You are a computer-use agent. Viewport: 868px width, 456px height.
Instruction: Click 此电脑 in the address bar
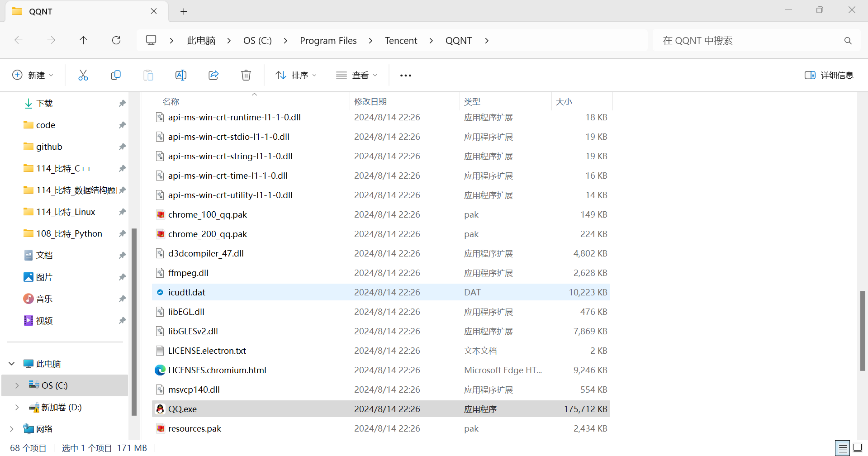pos(201,41)
